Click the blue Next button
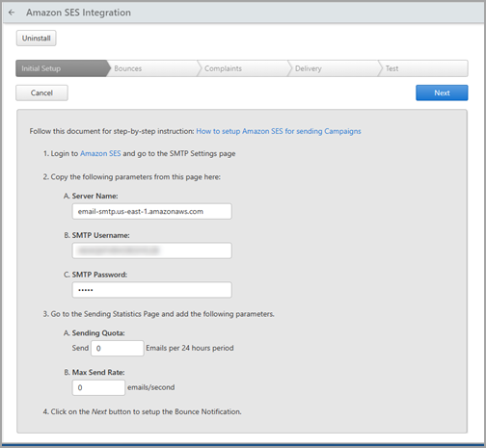Image resolution: width=486 pixels, height=448 pixels. pos(442,92)
